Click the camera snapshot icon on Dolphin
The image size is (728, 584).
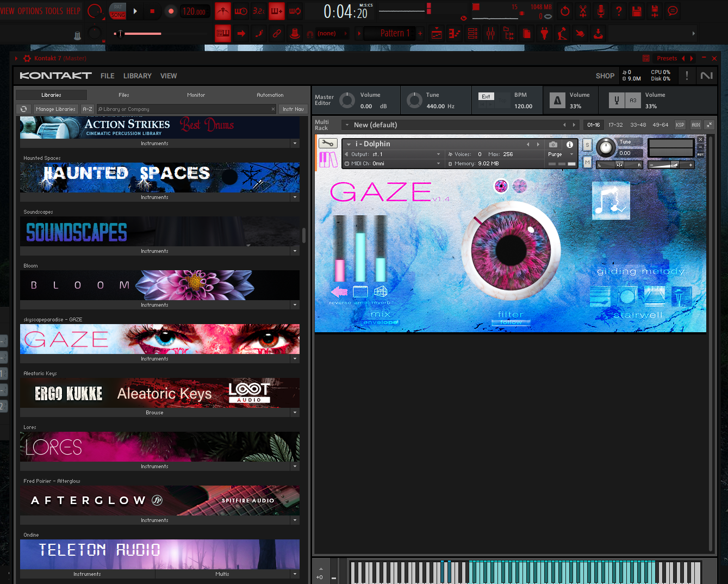[553, 144]
